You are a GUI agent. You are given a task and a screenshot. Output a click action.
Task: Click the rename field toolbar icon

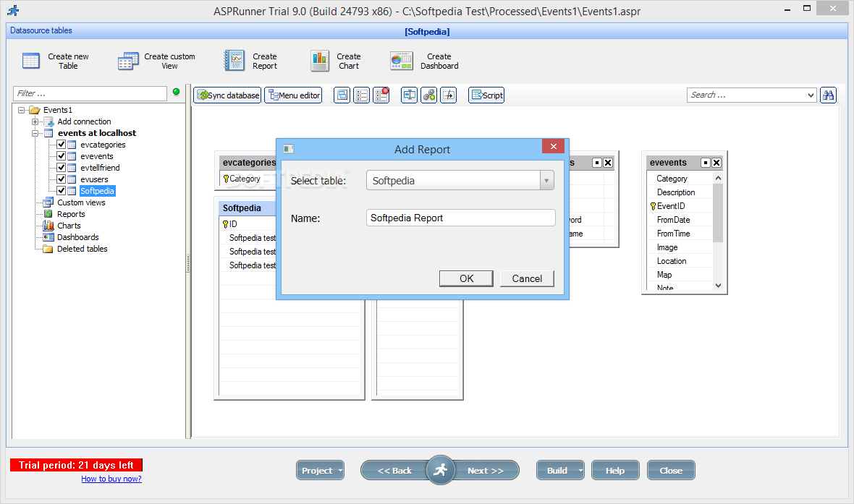[x=409, y=95]
